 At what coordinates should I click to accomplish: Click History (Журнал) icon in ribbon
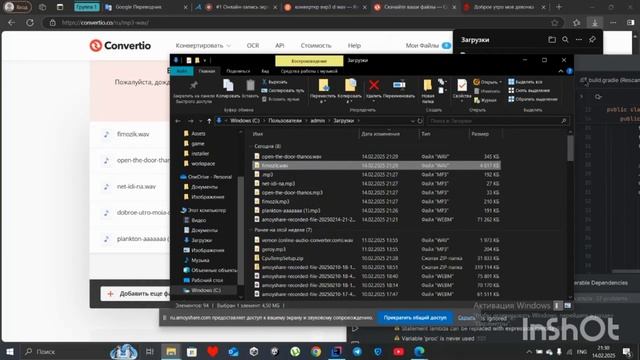485,100
